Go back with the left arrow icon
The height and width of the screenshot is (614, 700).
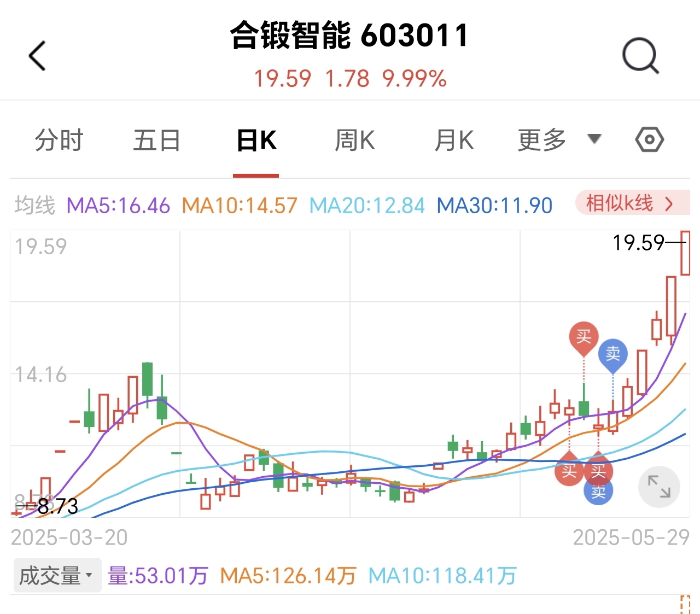click(37, 56)
